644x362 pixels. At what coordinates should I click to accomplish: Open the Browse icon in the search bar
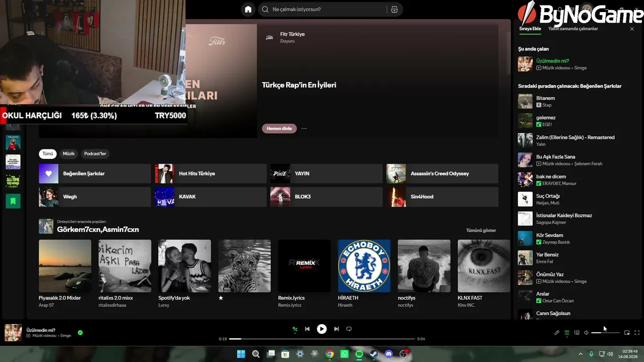click(x=394, y=10)
